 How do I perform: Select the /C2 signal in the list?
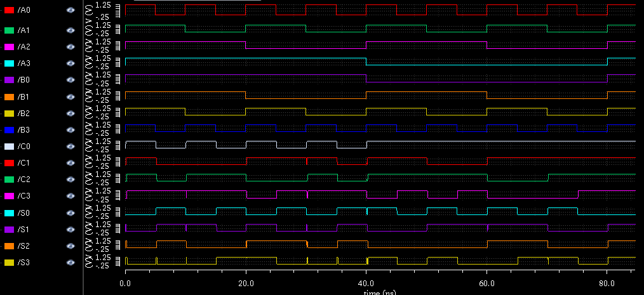click(23, 179)
